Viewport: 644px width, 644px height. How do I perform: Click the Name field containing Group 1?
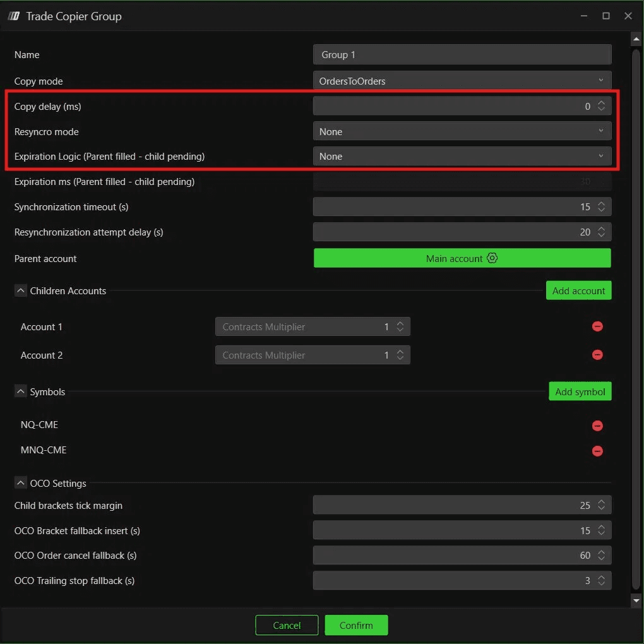[462, 55]
